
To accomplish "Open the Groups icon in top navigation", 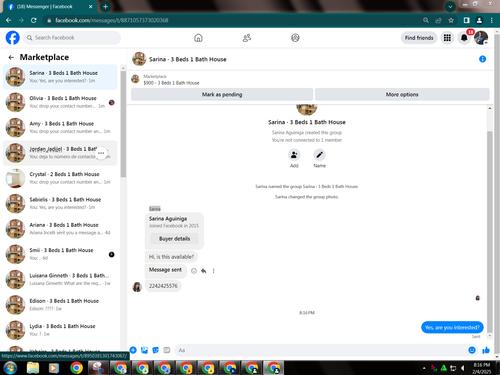I will coord(295,38).
